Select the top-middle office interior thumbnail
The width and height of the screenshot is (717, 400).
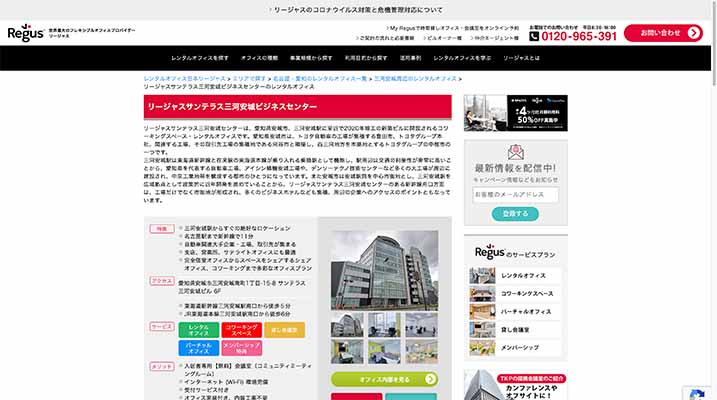[384, 325]
